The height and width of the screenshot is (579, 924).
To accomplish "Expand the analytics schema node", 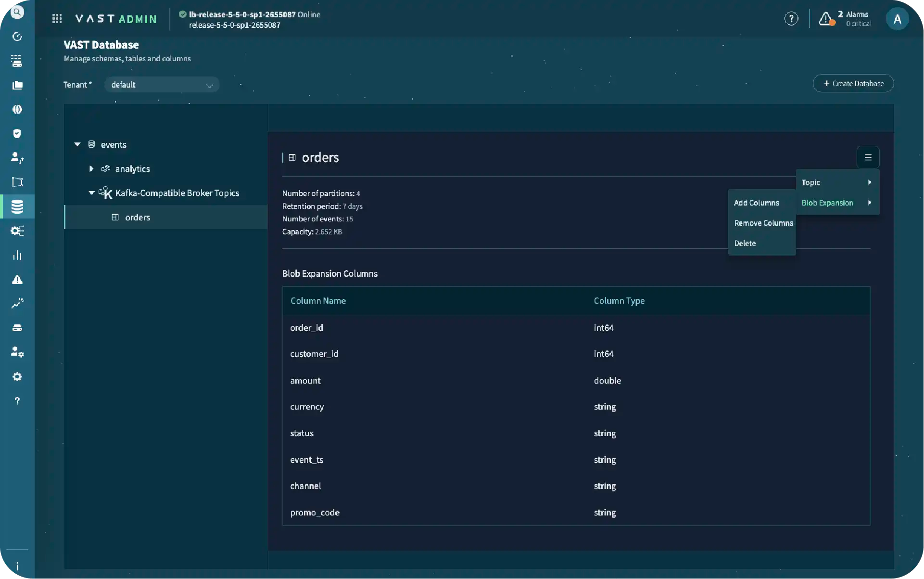I will click(91, 169).
